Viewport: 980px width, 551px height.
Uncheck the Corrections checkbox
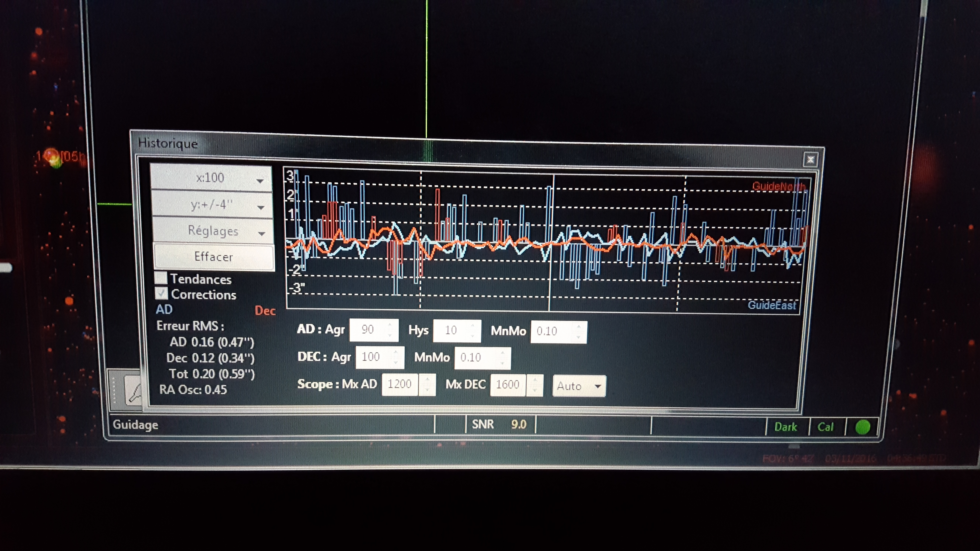click(161, 293)
